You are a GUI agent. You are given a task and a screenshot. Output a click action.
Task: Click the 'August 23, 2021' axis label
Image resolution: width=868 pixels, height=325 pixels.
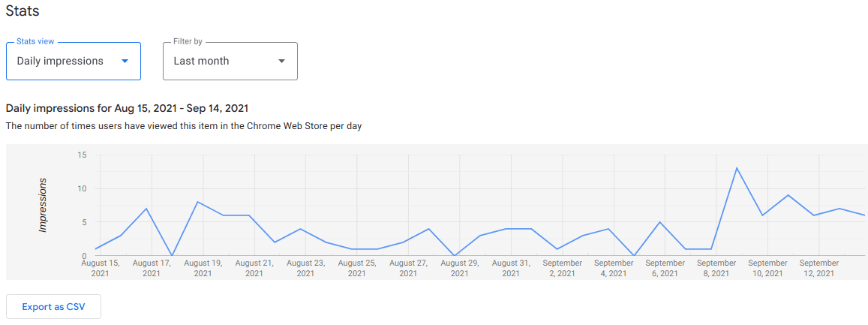[305, 268]
